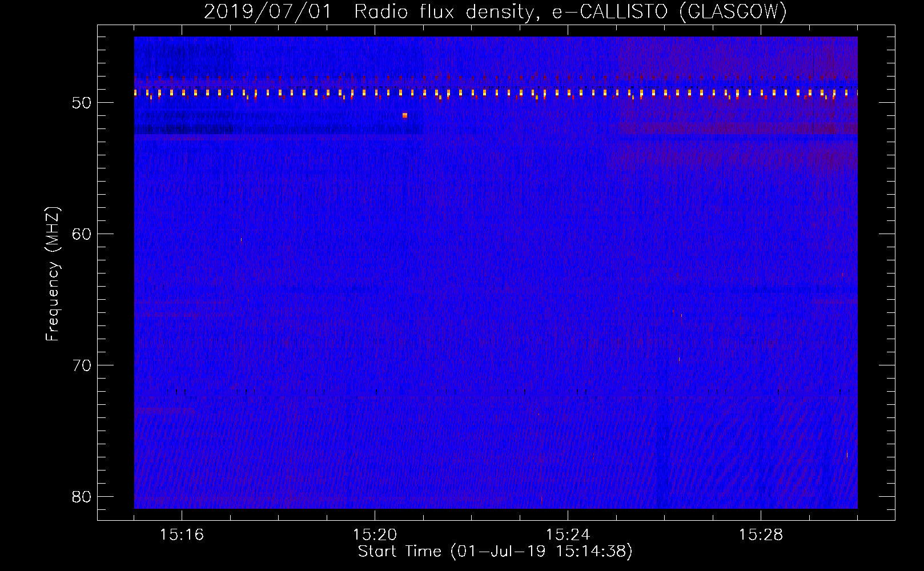The height and width of the screenshot is (571, 924).
Task: Click the isolated orange burst near 51 MHz
Action: tap(405, 115)
